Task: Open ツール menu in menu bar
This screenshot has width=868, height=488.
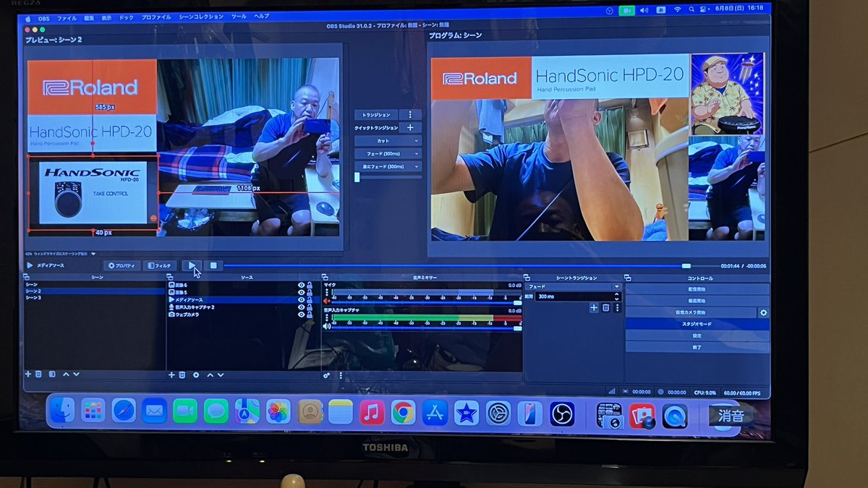Action: coord(239,17)
